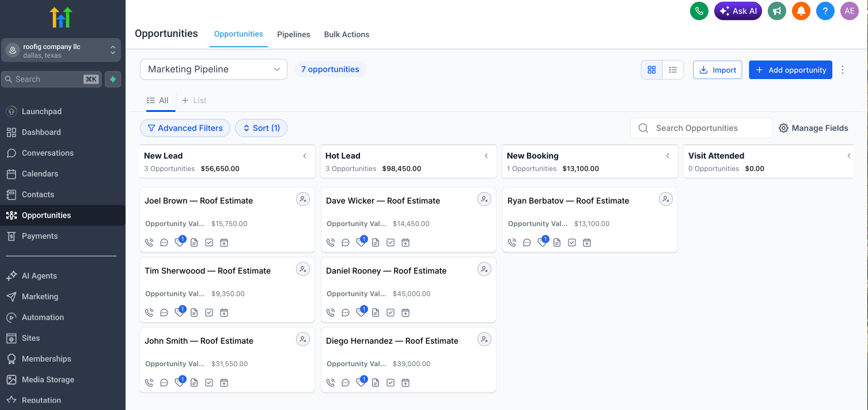Call Joel Brown from his opportunity card
The height and width of the screenshot is (410, 868).
(x=149, y=242)
